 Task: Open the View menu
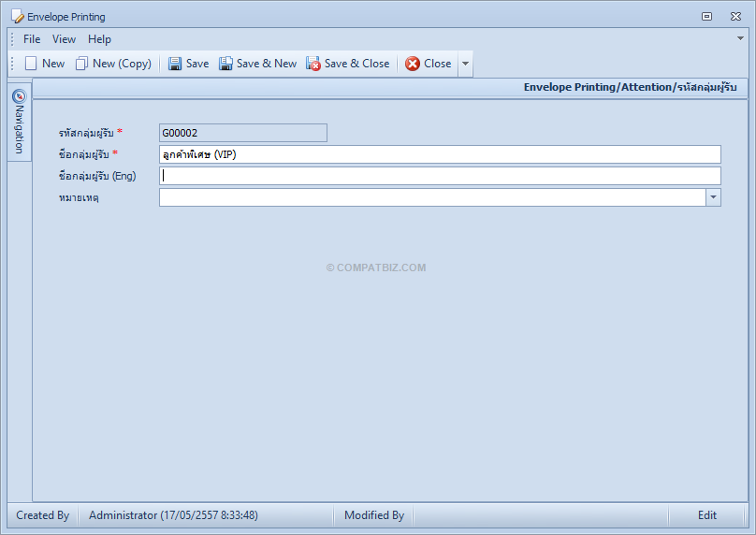(64, 39)
